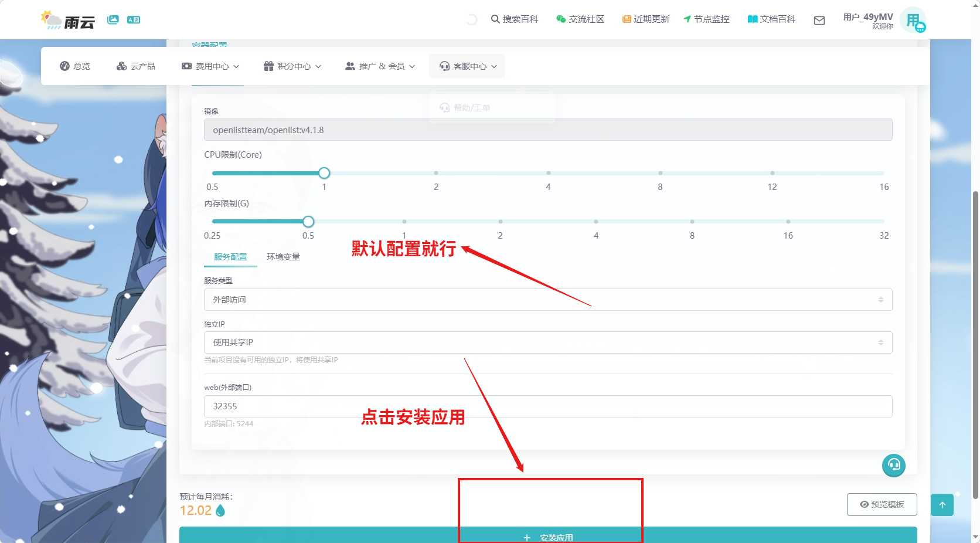The width and height of the screenshot is (980, 543).
Task: Set memory limit to 2G
Action: [500, 222]
